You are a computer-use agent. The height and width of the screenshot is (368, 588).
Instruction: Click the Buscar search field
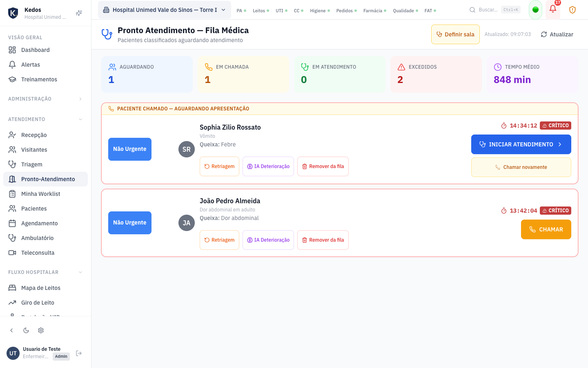click(x=494, y=10)
